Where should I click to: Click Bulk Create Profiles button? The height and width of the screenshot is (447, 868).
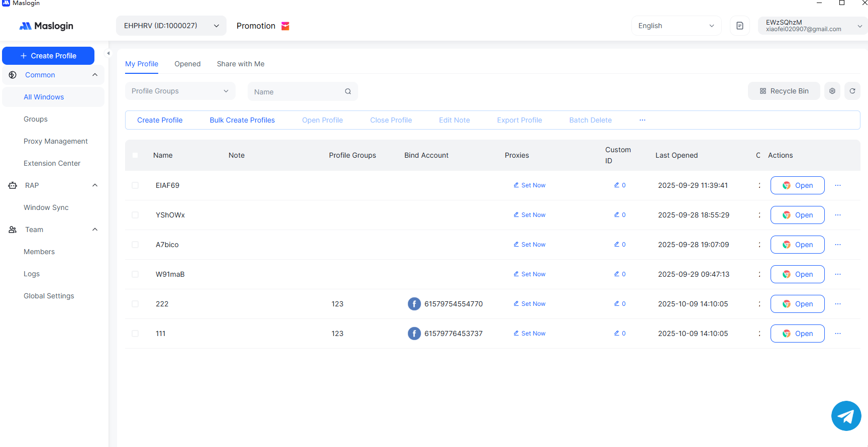[242, 120]
